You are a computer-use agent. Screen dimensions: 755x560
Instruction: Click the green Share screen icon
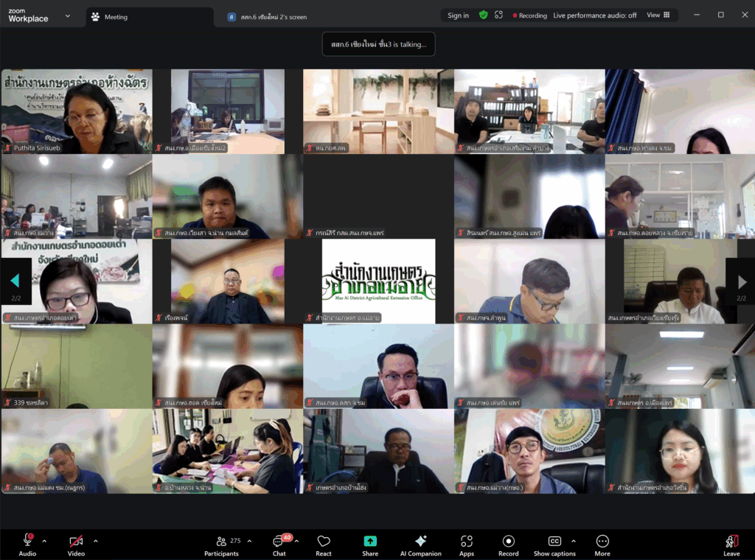tap(370, 542)
